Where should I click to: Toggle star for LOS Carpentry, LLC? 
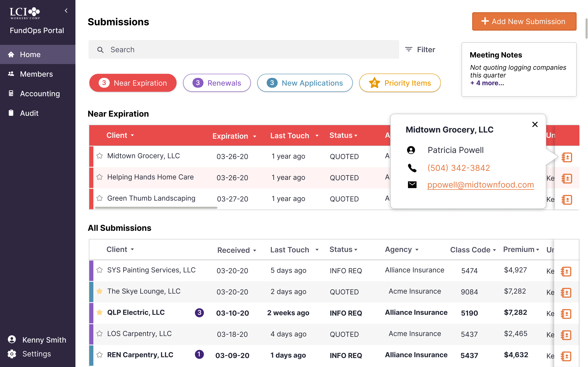click(x=99, y=334)
